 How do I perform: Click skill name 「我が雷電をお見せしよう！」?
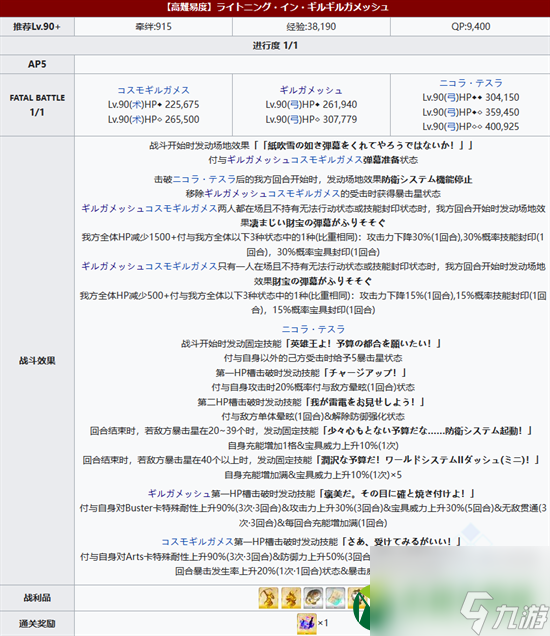click(363, 402)
